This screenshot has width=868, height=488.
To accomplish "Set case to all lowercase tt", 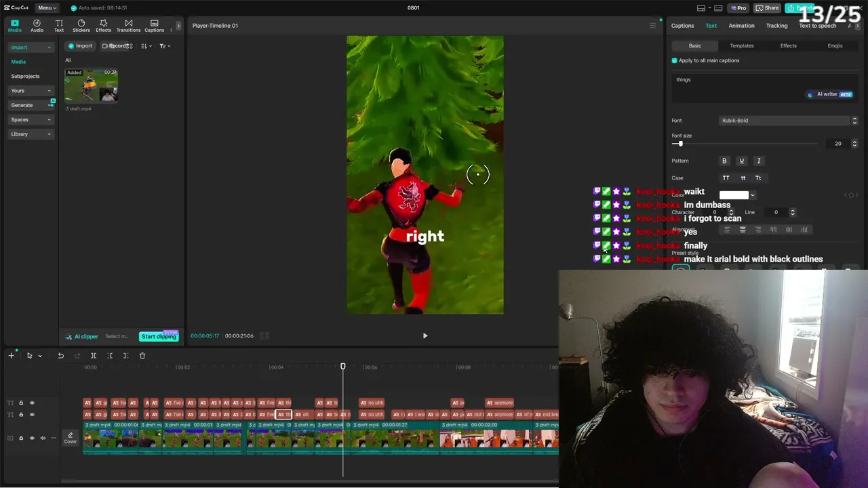I will (x=743, y=178).
